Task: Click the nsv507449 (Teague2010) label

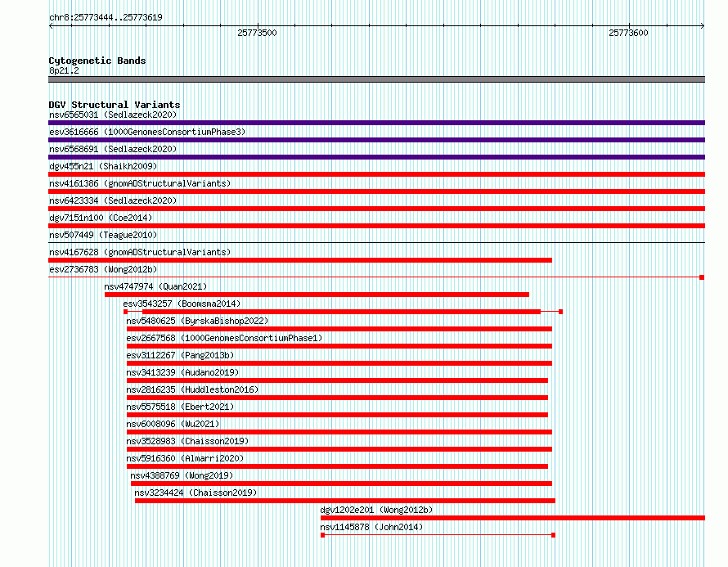Action: [x=103, y=235]
